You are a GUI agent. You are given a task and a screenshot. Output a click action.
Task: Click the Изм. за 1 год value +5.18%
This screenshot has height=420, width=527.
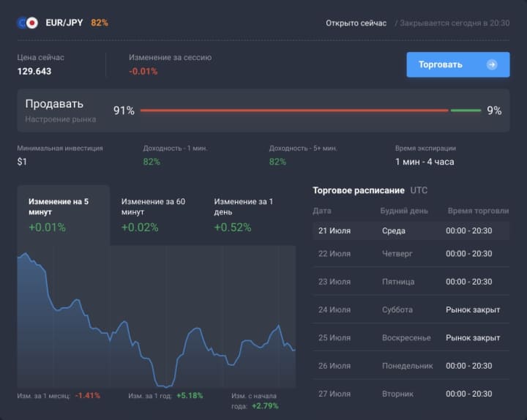click(x=187, y=395)
